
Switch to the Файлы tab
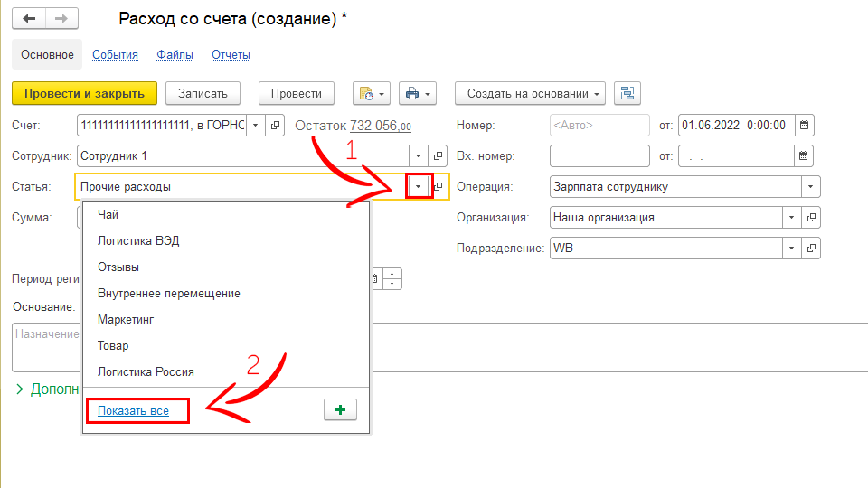[x=175, y=55]
